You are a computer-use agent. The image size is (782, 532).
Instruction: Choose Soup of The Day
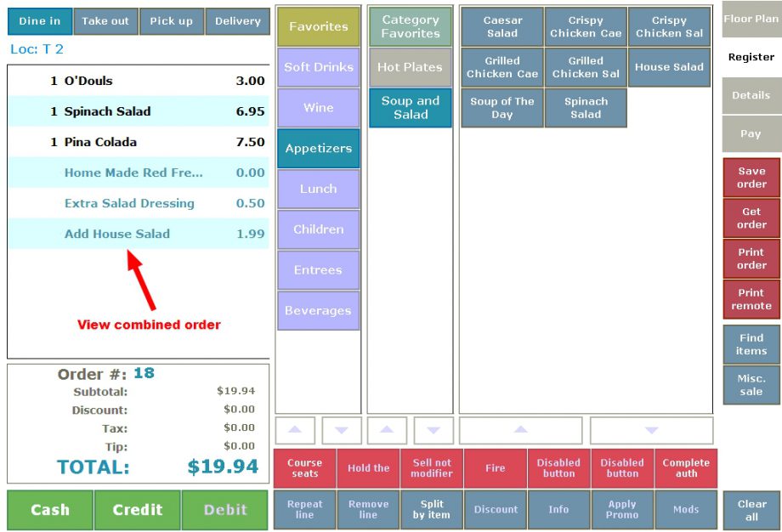click(501, 108)
